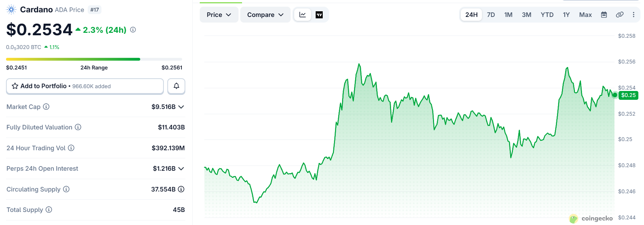The image size is (644, 225).
Task: Open the Compare dropdown
Action: [x=265, y=14]
